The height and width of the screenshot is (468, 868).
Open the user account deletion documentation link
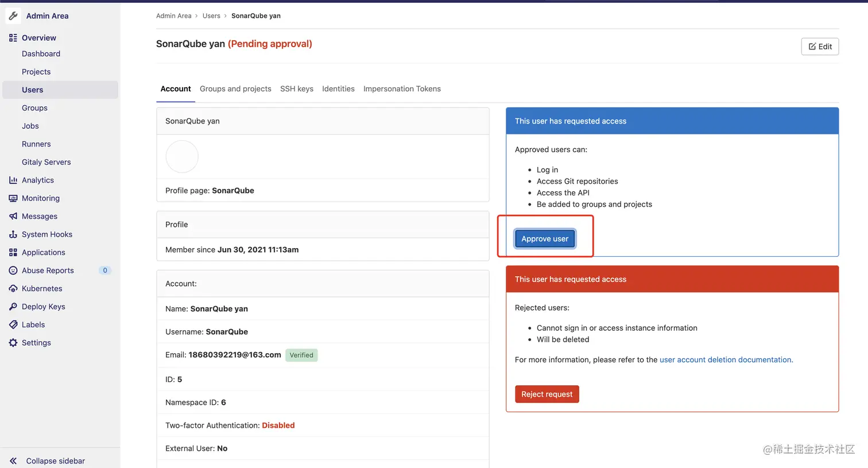[x=725, y=359]
